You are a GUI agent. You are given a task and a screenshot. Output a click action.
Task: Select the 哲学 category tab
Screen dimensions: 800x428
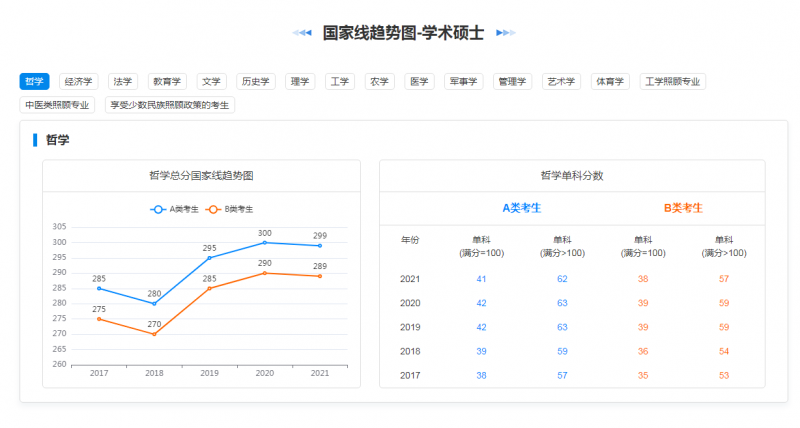click(35, 82)
